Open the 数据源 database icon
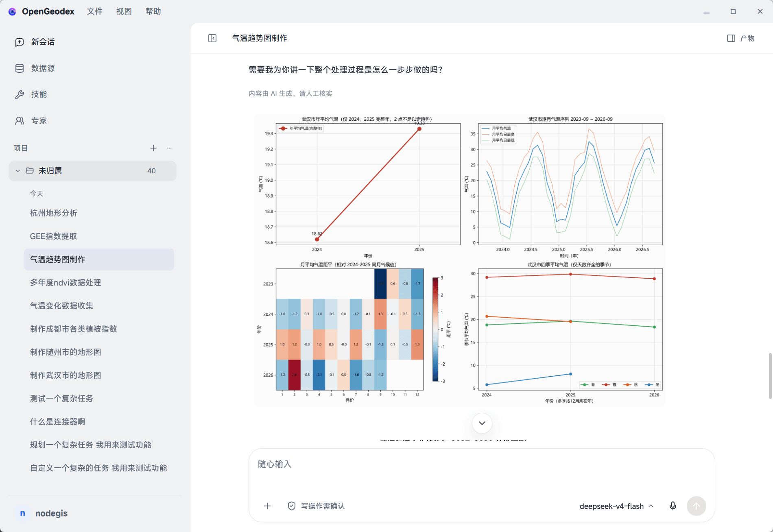Image resolution: width=773 pixels, height=532 pixels. [x=20, y=68]
